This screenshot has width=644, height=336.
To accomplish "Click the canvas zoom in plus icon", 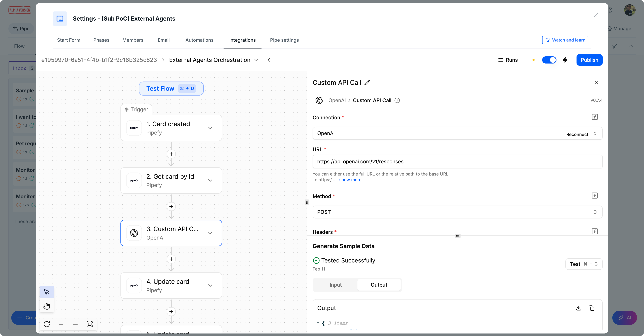I will click(x=61, y=324).
